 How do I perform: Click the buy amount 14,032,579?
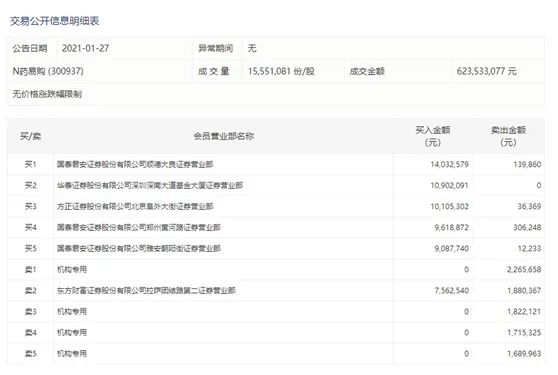click(x=449, y=164)
